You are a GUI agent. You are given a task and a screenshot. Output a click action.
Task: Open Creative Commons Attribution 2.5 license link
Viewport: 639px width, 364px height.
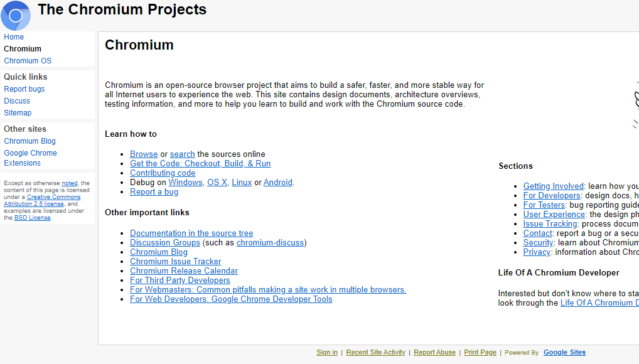pyautogui.click(x=42, y=200)
